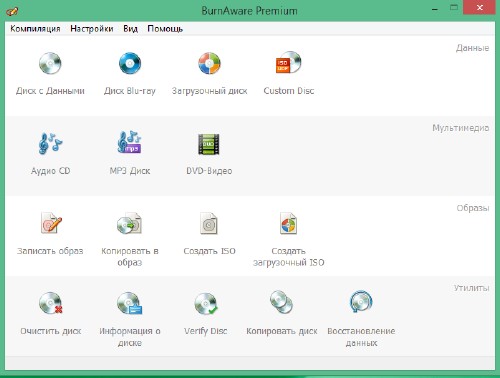
Task: Launch the DVD-Видео film strip icon
Action: pyautogui.click(x=209, y=144)
